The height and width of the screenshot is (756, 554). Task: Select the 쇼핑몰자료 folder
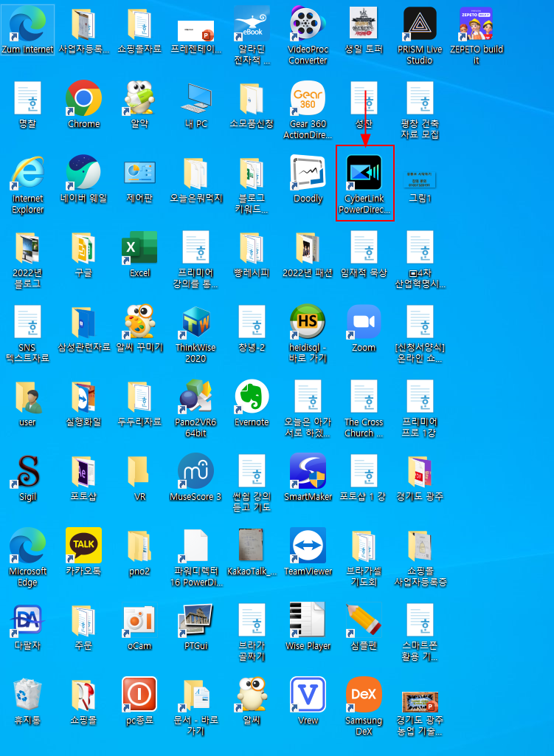pyautogui.click(x=139, y=24)
